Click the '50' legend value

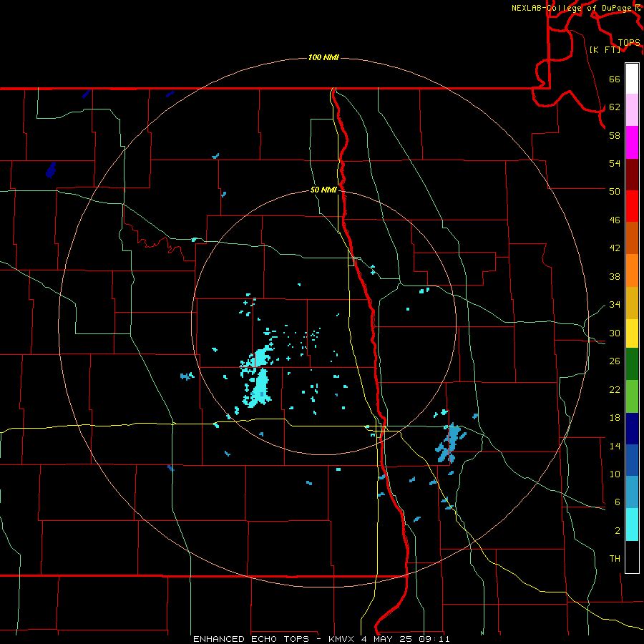pyautogui.click(x=615, y=192)
